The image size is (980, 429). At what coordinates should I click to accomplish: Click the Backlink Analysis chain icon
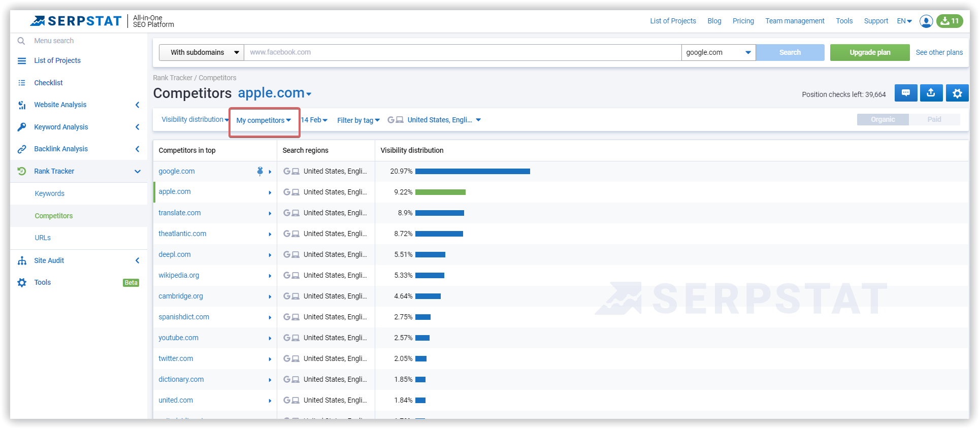(22, 149)
